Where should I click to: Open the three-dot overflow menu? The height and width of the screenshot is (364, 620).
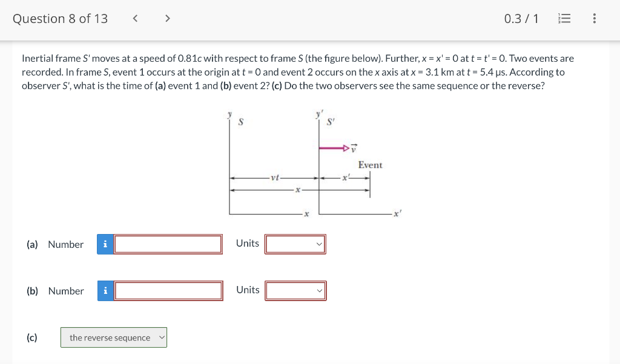coord(594,18)
